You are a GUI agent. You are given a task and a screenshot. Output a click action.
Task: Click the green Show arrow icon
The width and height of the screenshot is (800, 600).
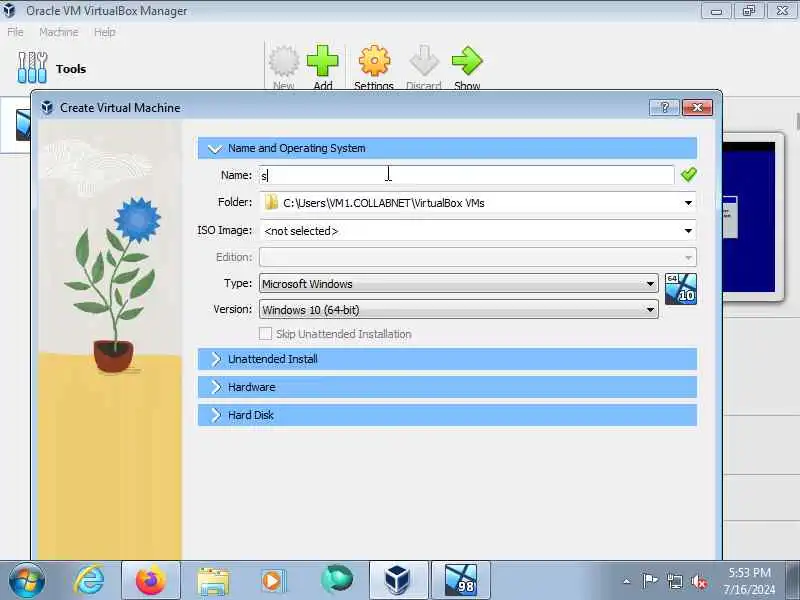[x=467, y=66]
